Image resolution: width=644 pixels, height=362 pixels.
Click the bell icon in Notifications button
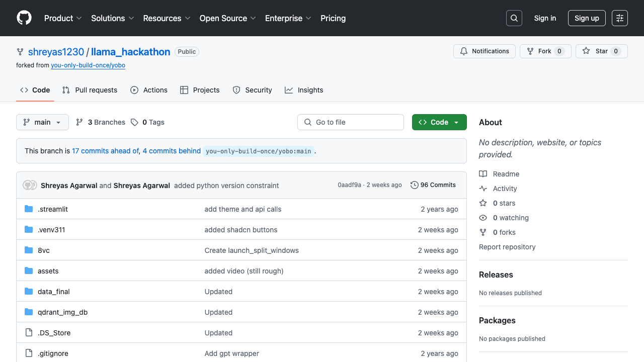pyautogui.click(x=464, y=51)
